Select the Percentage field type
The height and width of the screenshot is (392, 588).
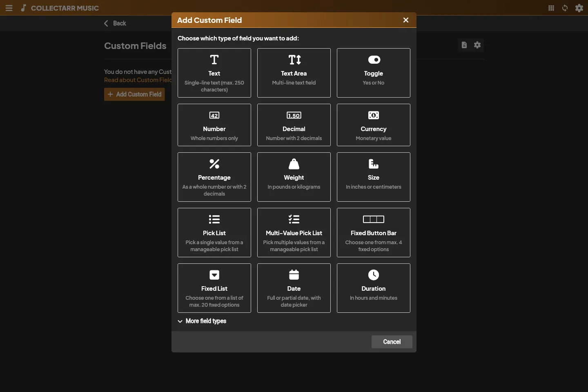coord(214,177)
